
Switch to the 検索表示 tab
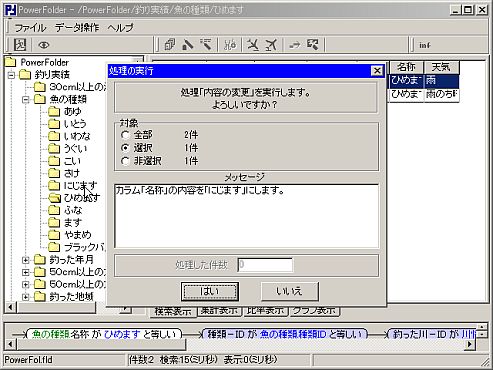tap(173, 311)
